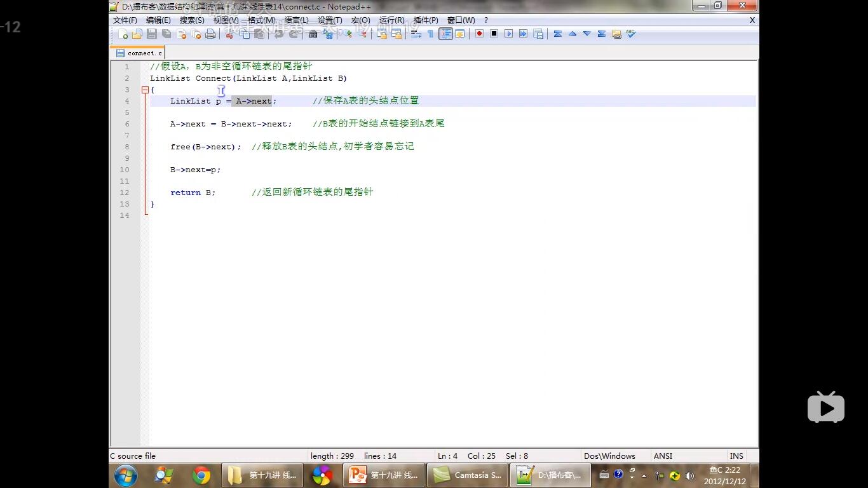The width and height of the screenshot is (868, 488).
Task: Start macro recording with the red dot icon
Action: coord(479,34)
